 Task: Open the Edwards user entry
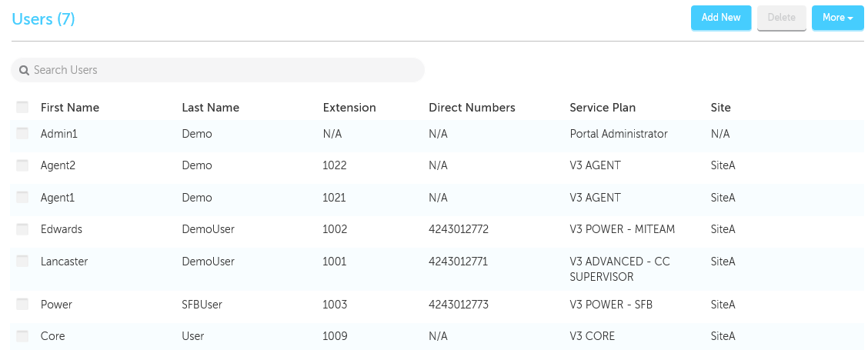pos(62,229)
